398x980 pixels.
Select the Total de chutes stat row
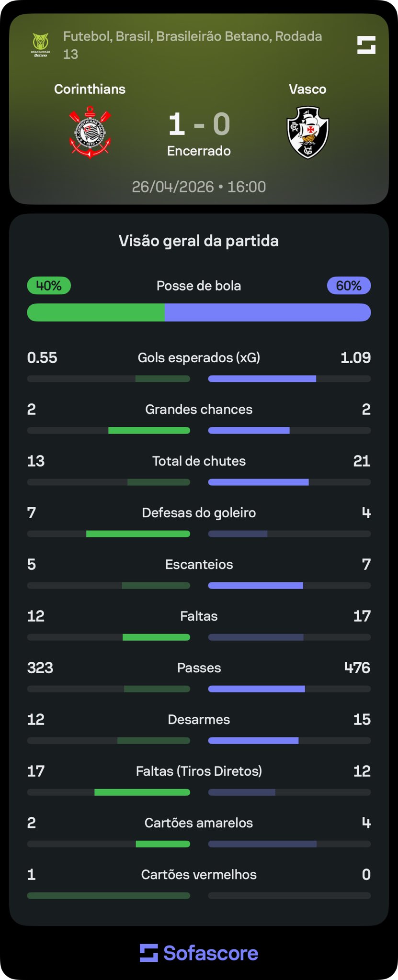click(199, 461)
